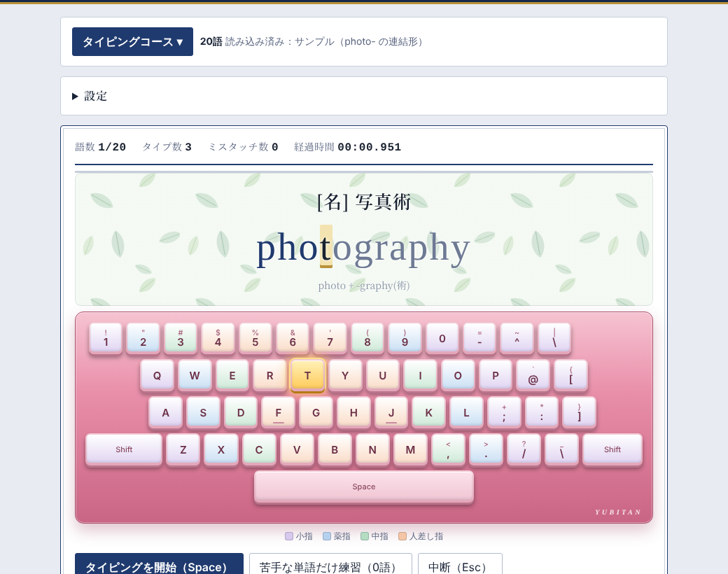Click the Space bar key
This screenshot has width=728, height=574.
(x=364, y=486)
